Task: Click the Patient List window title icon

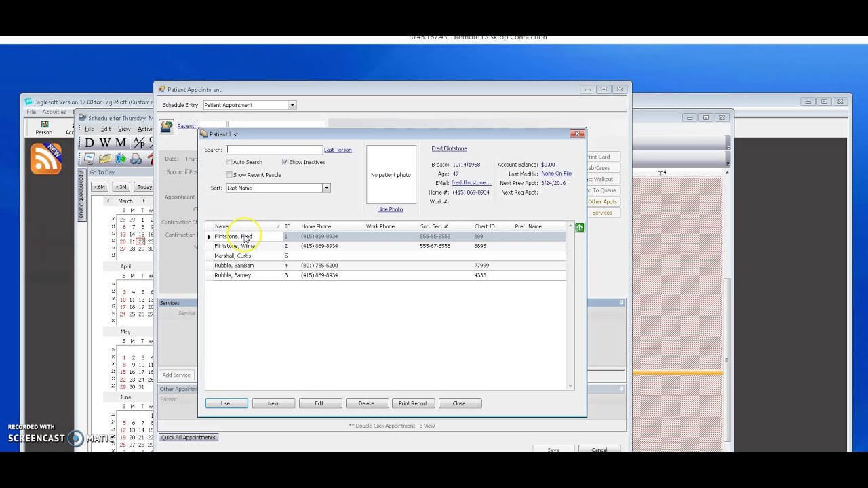Action: [x=203, y=134]
